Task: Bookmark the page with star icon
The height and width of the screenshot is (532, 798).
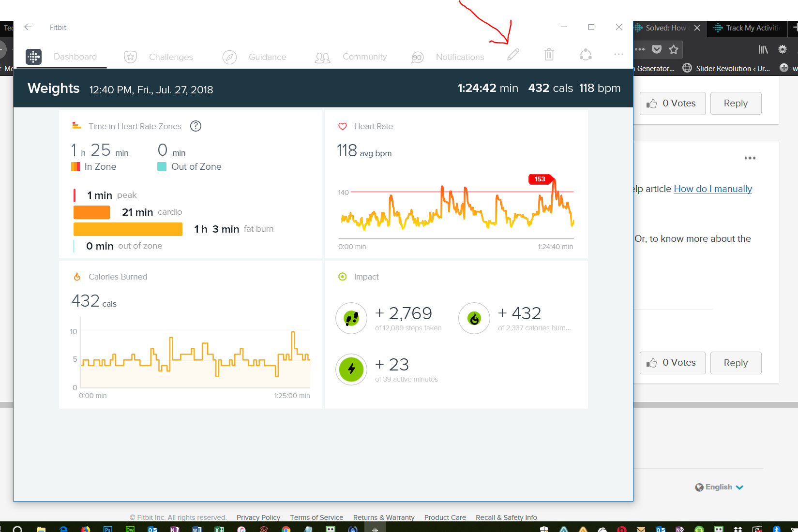Action: [674, 49]
